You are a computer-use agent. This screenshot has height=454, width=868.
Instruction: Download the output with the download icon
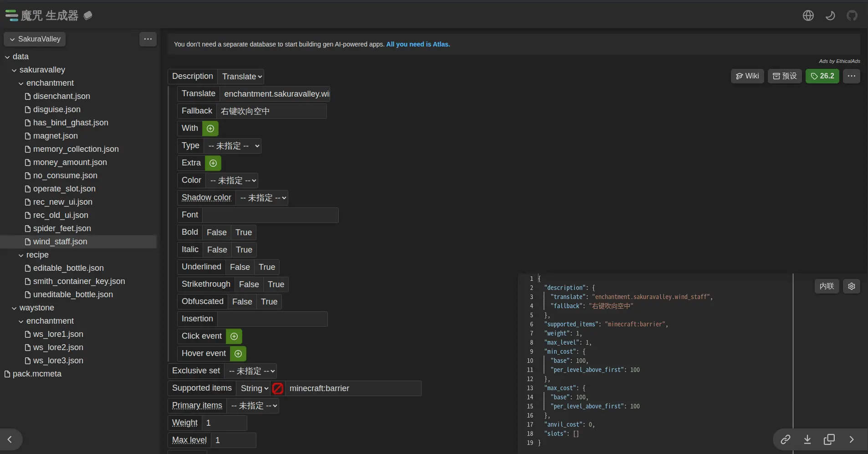(x=807, y=439)
